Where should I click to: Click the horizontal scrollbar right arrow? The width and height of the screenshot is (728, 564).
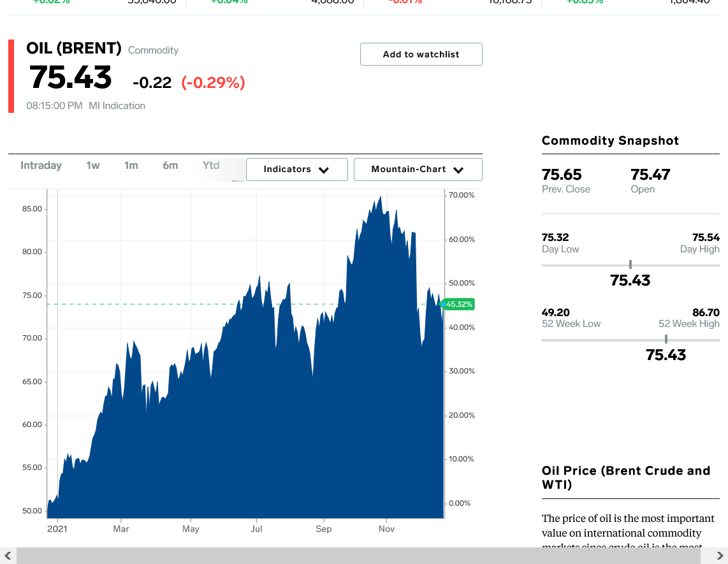tap(720, 556)
